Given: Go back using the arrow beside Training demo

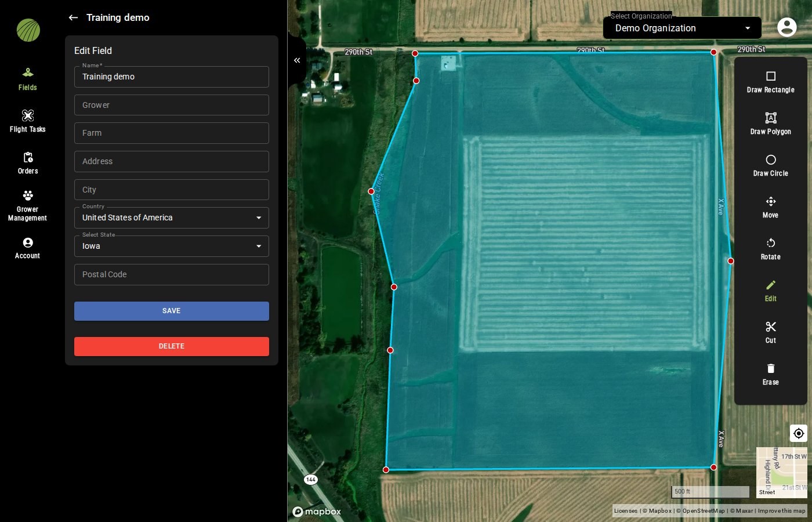Looking at the screenshot, I should coord(73,17).
